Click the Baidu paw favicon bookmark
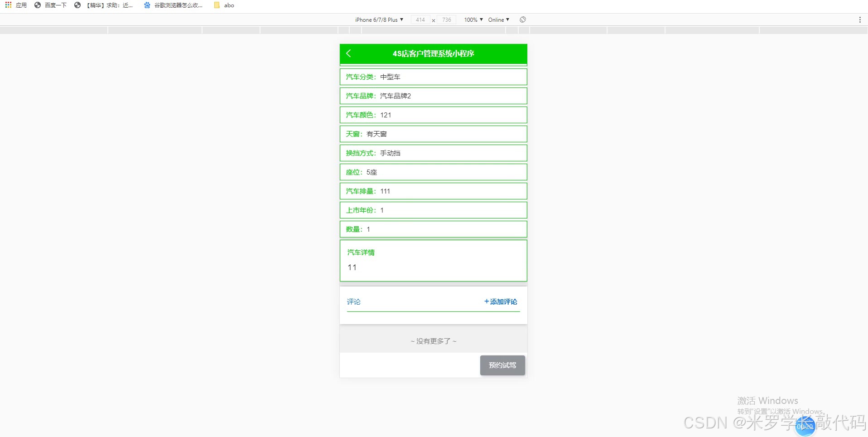Screen dimensions: 868x437 point(146,5)
